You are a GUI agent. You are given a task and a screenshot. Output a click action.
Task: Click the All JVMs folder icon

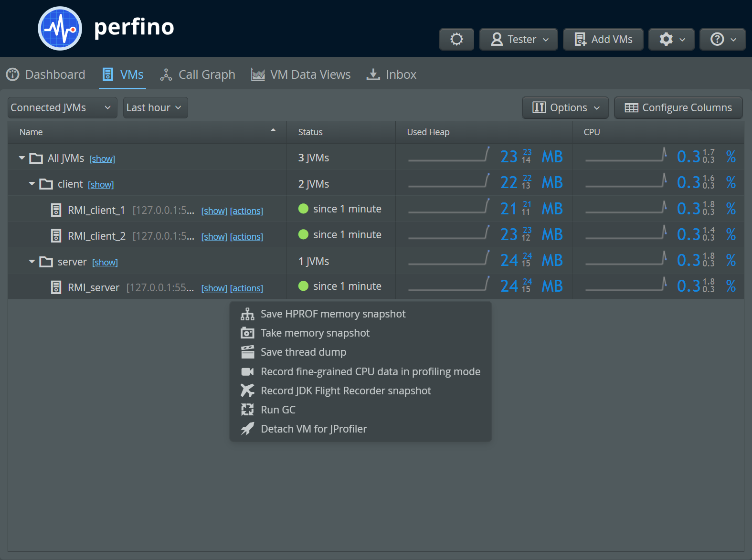coord(36,158)
